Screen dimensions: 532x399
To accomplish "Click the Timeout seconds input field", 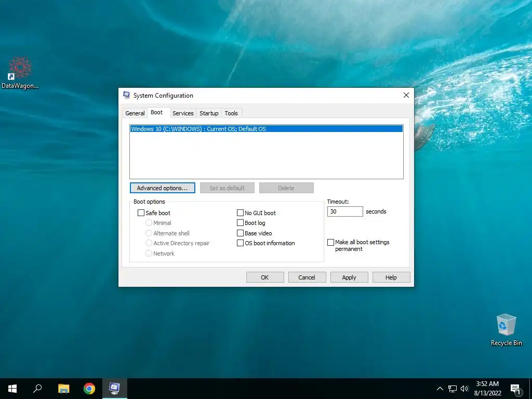I will click(x=345, y=211).
